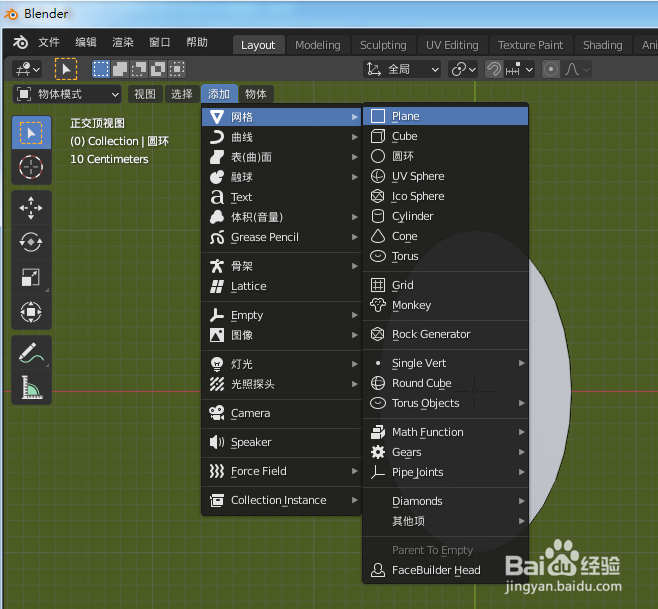Screen dimensions: 658x609
Task: Click the Blender logo menu icon
Action: point(20,42)
